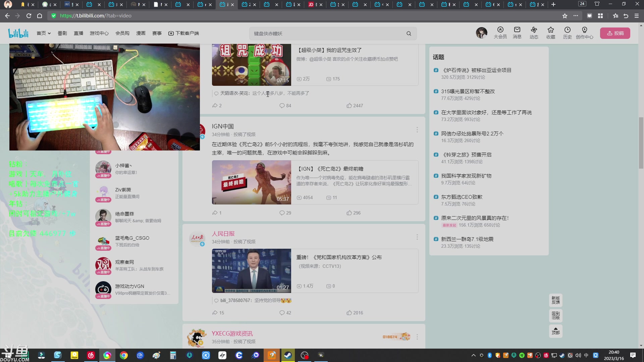Image resolution: width=644 pixels, height=362 pixels.
Task: Click the search magnifier icon
Action: coord(409,34)
